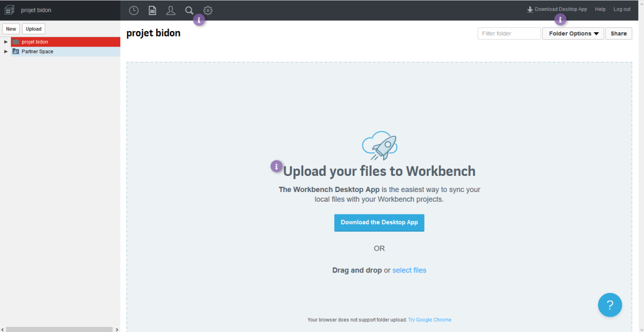Click projet bidon title in top left header
This screenshot has height=332, width=644.
click(36, 10)
